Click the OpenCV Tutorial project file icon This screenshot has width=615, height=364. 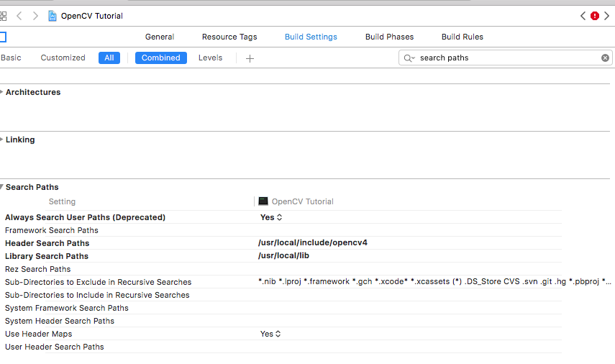pyautogui.click(x=53, y=16)
